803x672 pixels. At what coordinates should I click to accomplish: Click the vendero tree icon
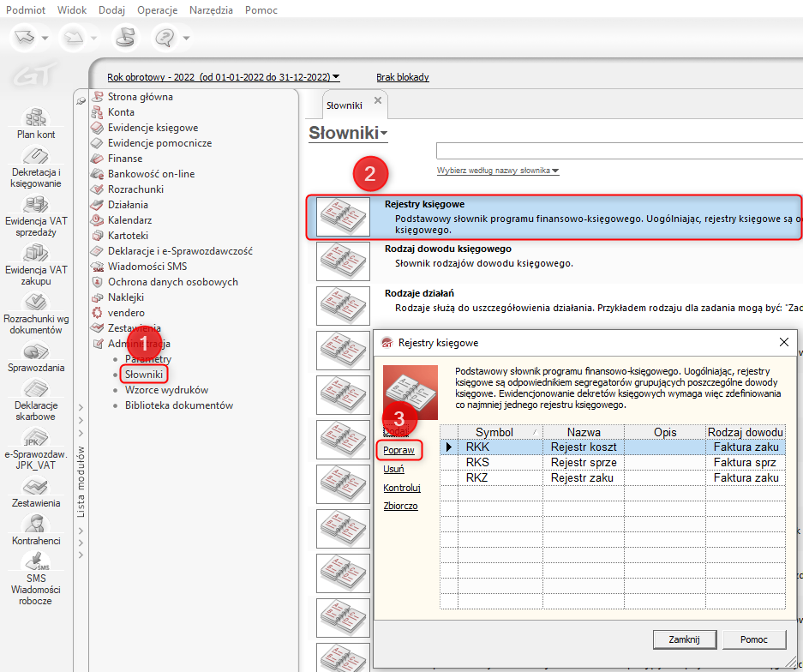click(97, 313)
